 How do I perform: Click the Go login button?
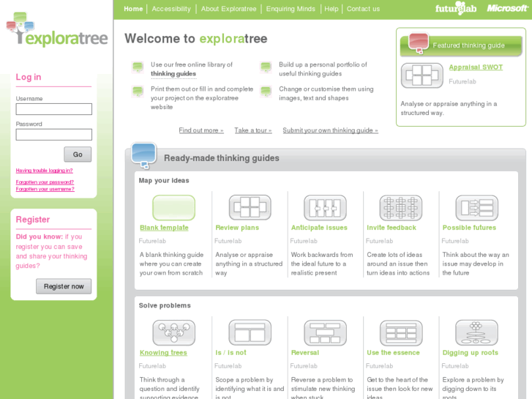point(78,154)
